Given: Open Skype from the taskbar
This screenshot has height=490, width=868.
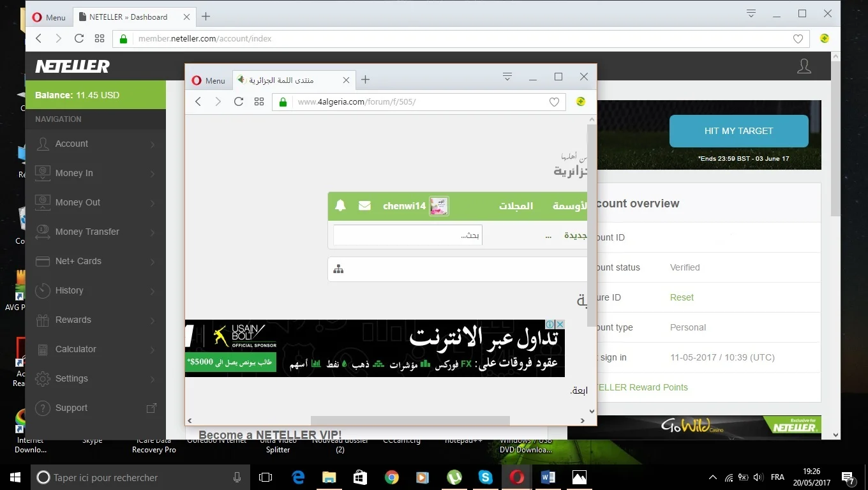Looking at the screenshot, I should (x=486, y=477).
